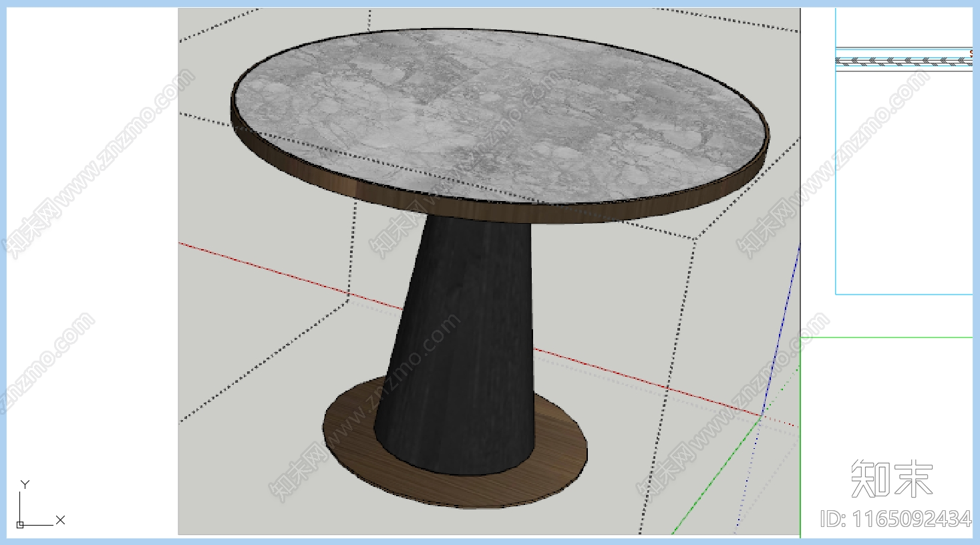Click the hatched section strip in the right drawing
The image size is (980, 545).
(904, 61)
